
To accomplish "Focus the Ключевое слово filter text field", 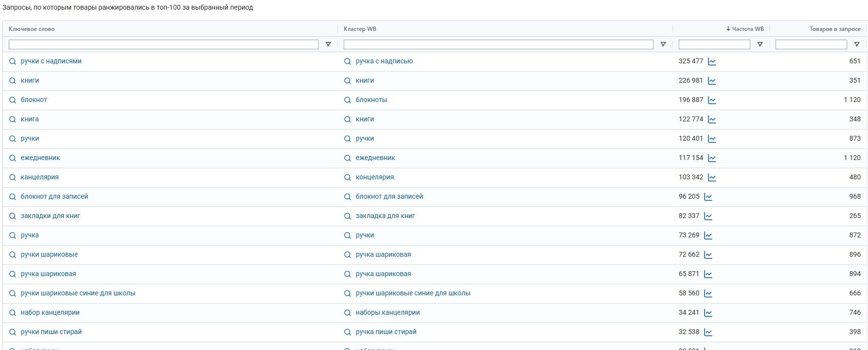I will (163, 44).
